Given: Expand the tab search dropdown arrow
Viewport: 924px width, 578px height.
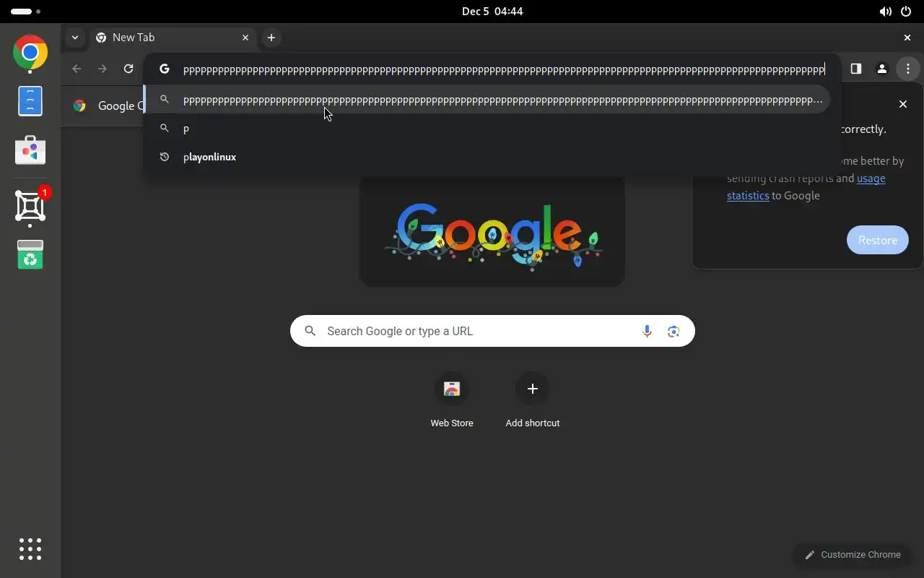Looking at the screenshot, I should pos(75,38).
